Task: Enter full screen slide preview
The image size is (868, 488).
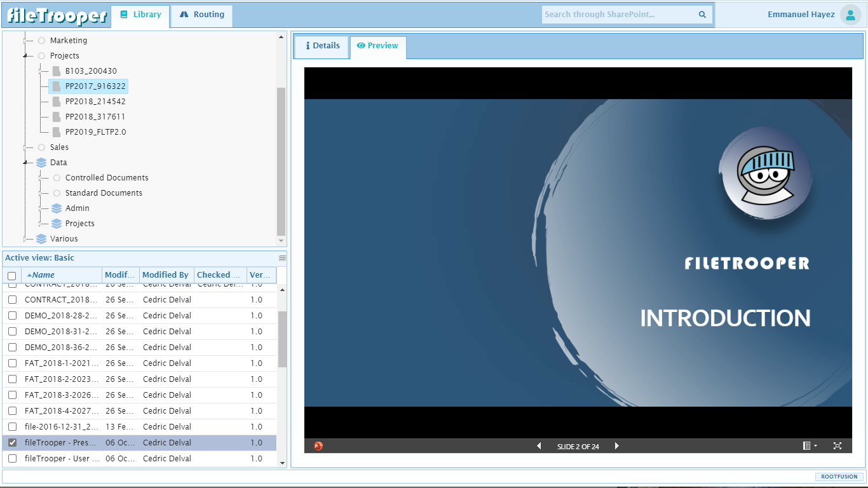Action: tap(837, 446)
